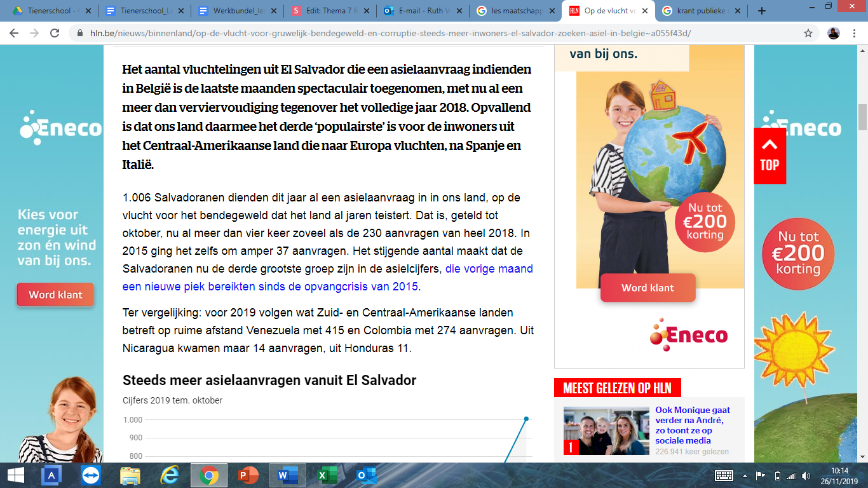Screen dimensions: 868x488
Task: Switch to the Google Drive Tienerschool tab
Action: pyautogui.click(x=51, y=11)
